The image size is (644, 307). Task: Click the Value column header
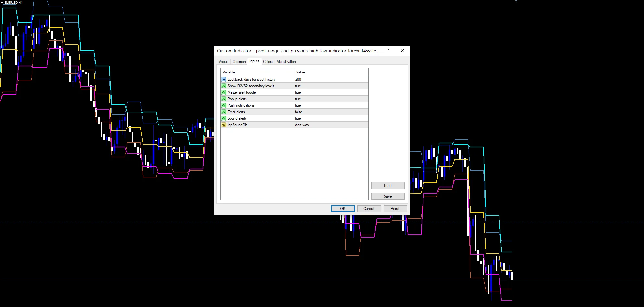(x=331, y=72)
